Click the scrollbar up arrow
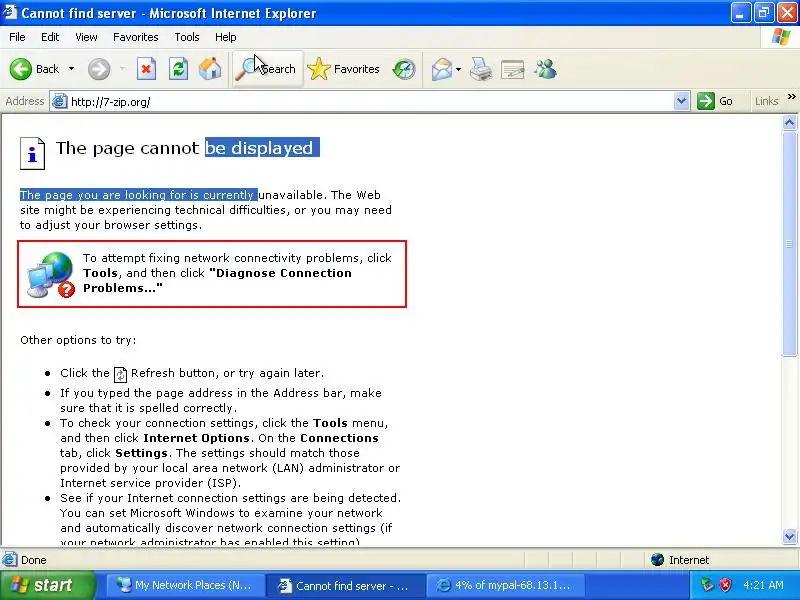The width and height of the screenshot is (800, 600). pyautogui.click(x=789, y=122)
